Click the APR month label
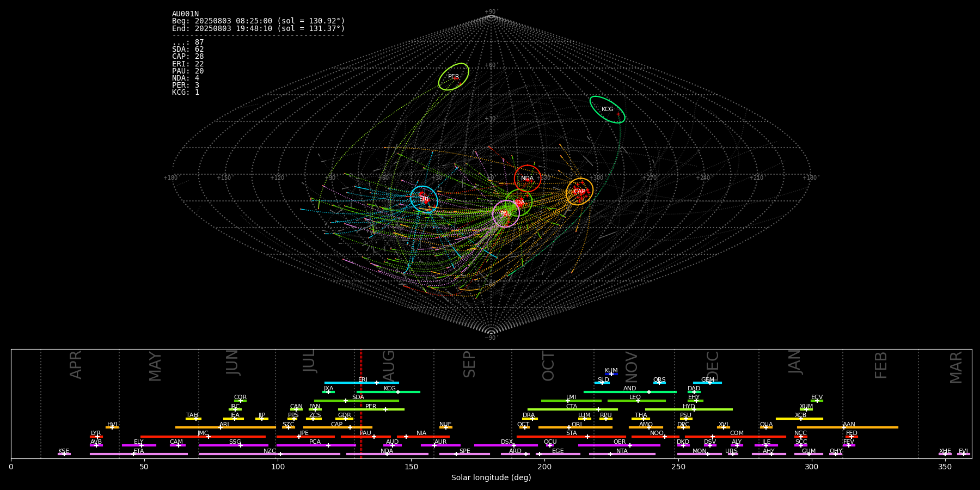 tap(76, 365)
